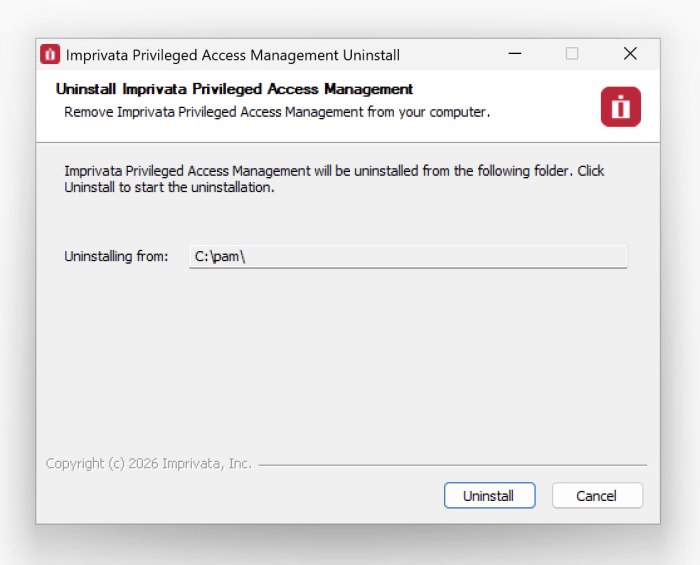The image size is (700, 565).
Task: Click the Copyright (c) 2026 Imprivata text
Action: point(149,464)
